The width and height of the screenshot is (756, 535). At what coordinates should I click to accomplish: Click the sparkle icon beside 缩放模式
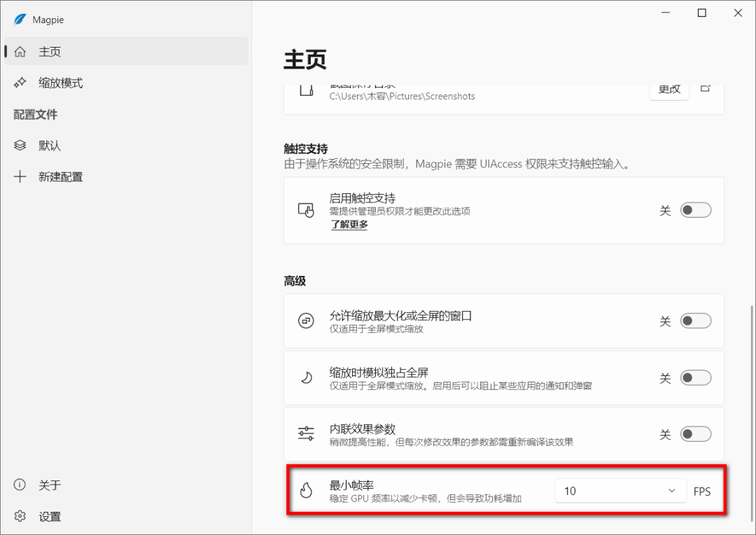point(20,83)
